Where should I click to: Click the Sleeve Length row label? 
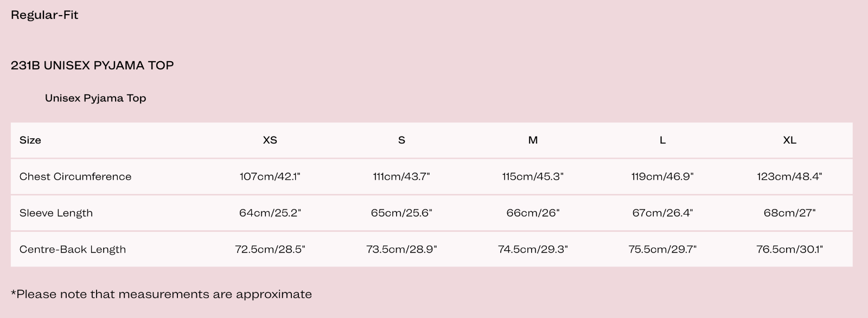click(x=56, y=213)
